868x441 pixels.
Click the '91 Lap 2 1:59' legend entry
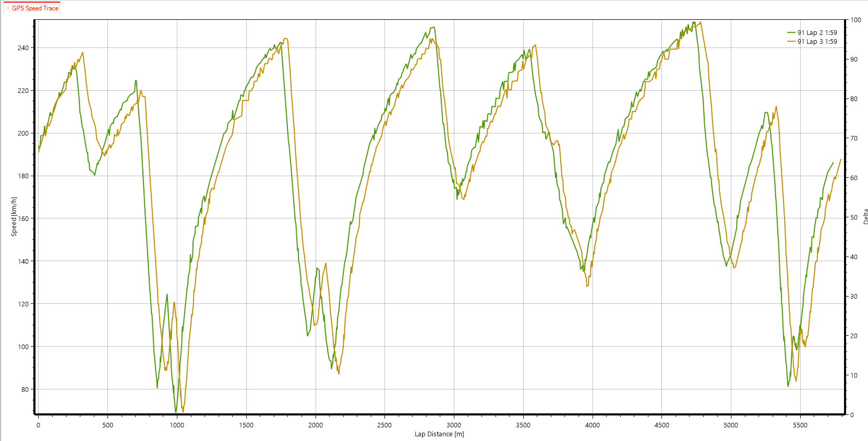pos(817,33)
